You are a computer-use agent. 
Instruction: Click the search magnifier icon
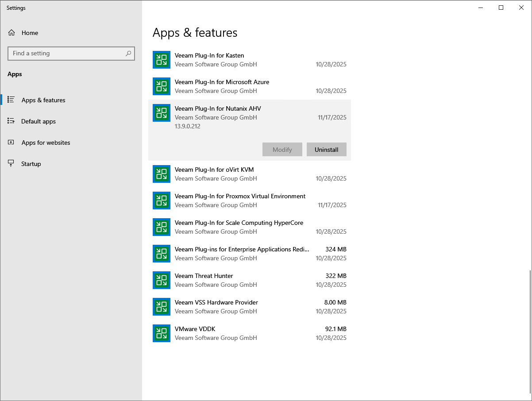pyautogui.click(x=128, y=54)
